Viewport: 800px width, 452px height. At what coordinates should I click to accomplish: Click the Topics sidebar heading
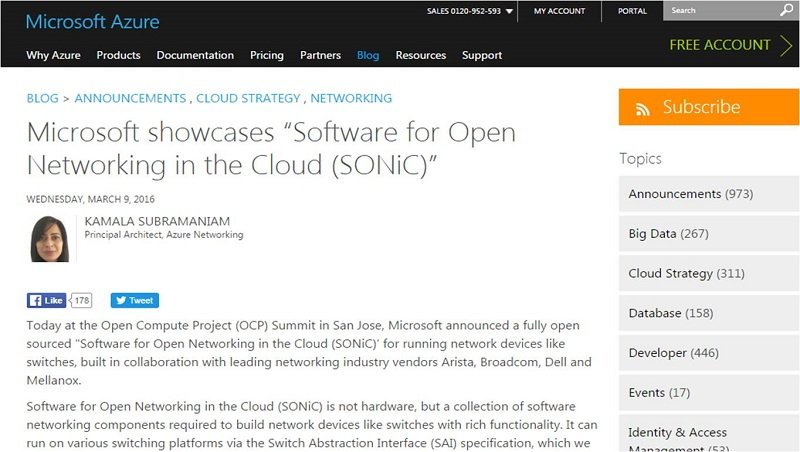point(640,159)
